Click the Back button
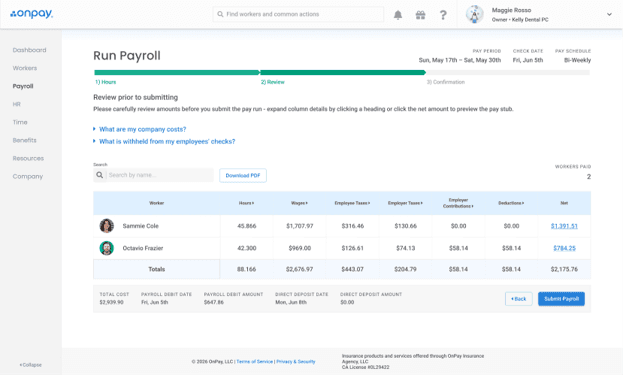 519,299
